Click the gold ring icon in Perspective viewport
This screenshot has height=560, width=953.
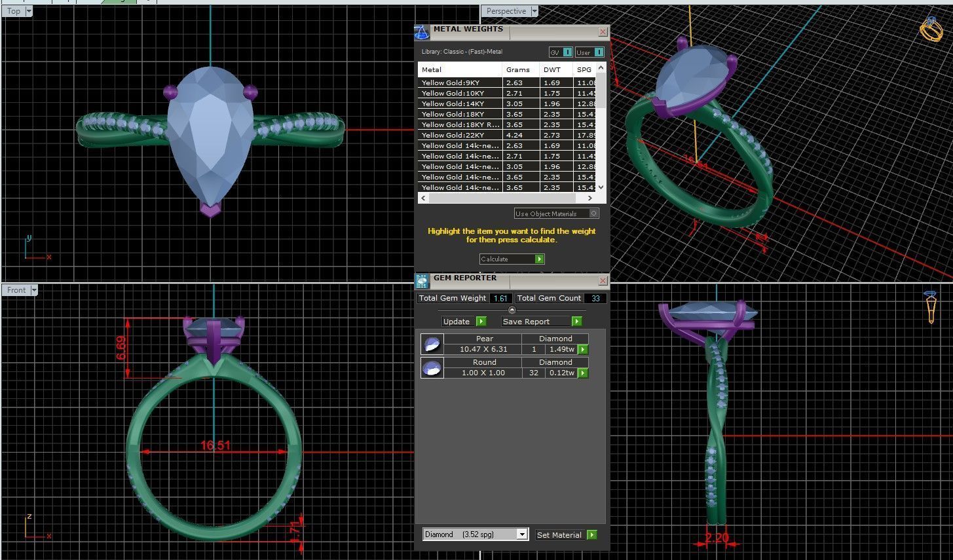pyautogui.click(x=931, y=29)
